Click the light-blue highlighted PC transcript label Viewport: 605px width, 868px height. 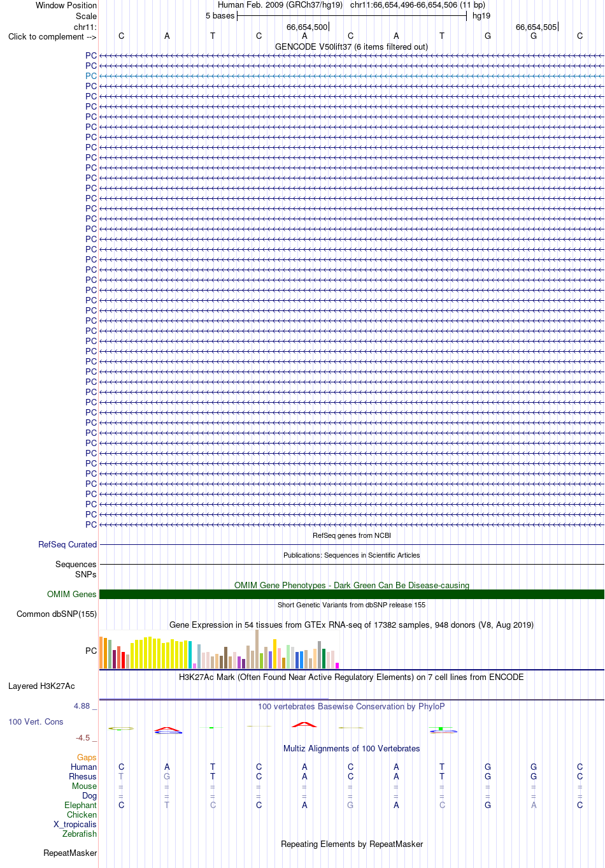pyautogui.click(x=91, y=76)
